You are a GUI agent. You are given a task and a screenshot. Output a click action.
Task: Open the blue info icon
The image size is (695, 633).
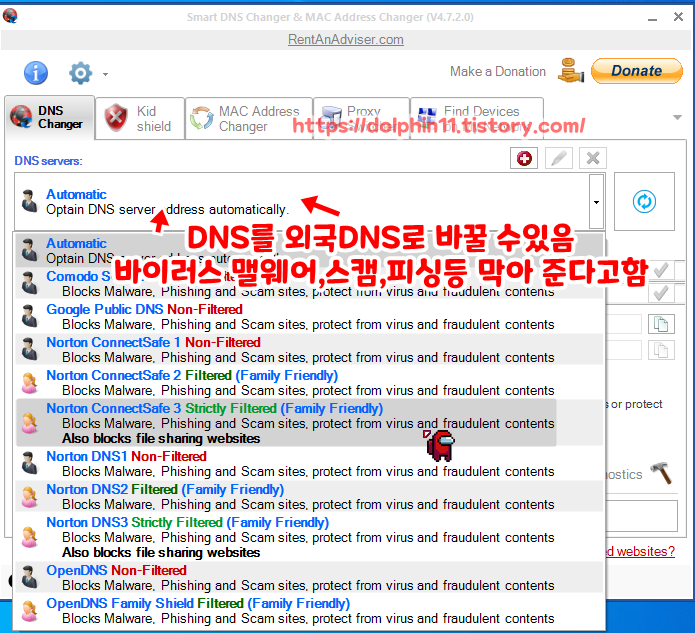click(x=35, y=73)
